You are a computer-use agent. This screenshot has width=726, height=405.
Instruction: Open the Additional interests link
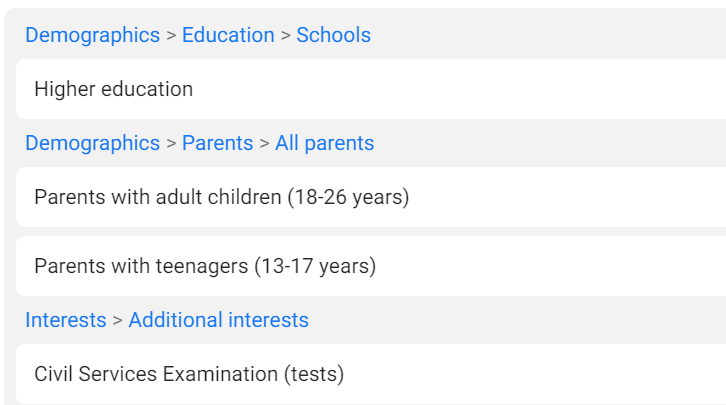(219, 320)
